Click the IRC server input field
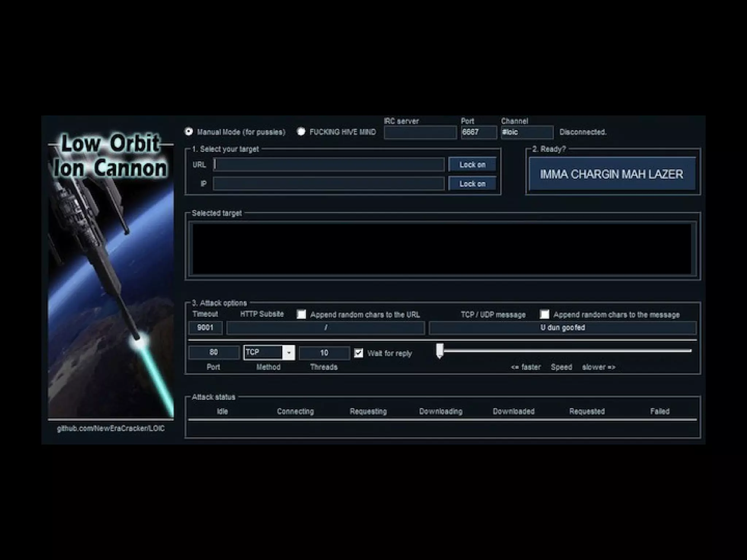Screen dimensions: 747x560 420,132
